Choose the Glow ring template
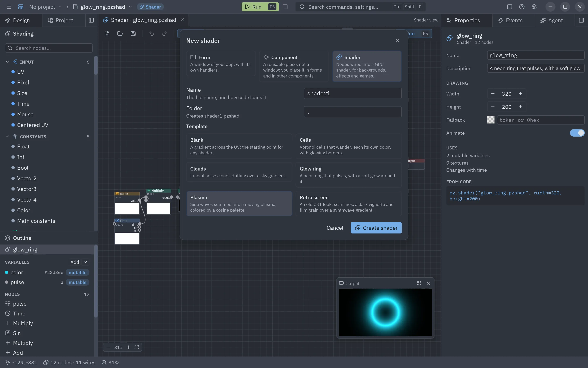This screenshot has width=588, height=368. tap(349, 175)
